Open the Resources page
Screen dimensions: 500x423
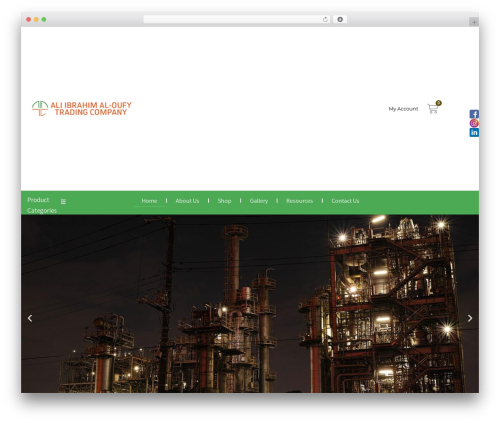[299, 201]
